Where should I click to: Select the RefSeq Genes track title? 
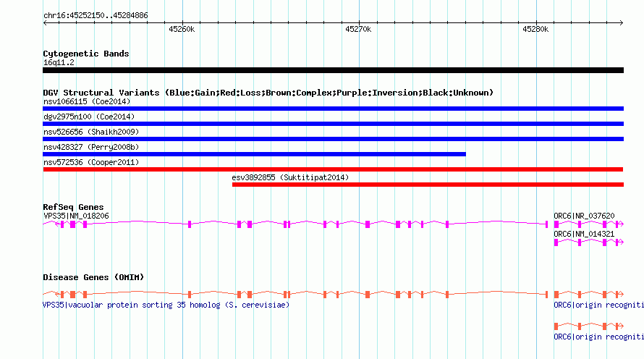pyautogui.click(x=73, y=207)
